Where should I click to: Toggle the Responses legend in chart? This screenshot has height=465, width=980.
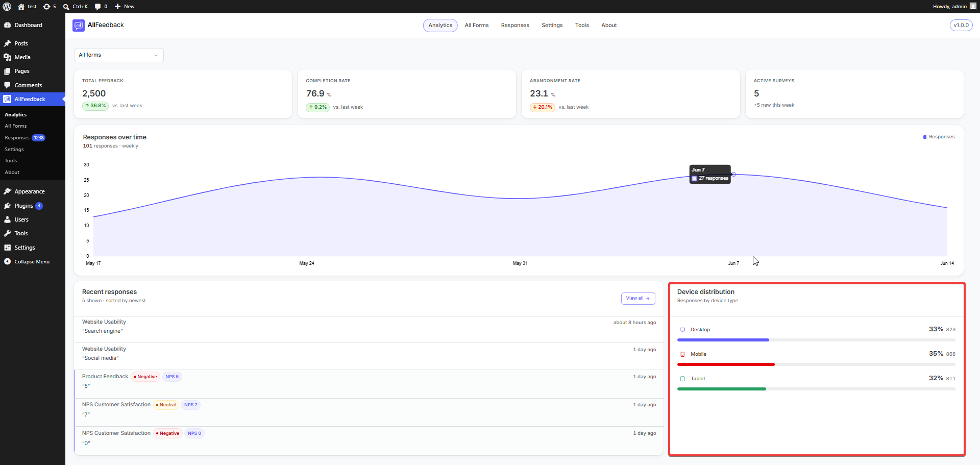(x=939, y=137)
